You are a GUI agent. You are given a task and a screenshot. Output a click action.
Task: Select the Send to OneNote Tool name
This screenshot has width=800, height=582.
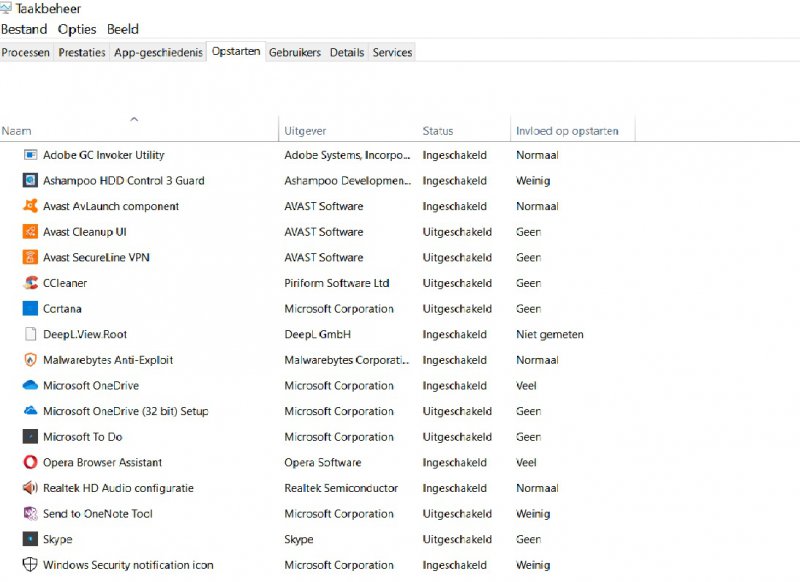(x=97, y=513)
